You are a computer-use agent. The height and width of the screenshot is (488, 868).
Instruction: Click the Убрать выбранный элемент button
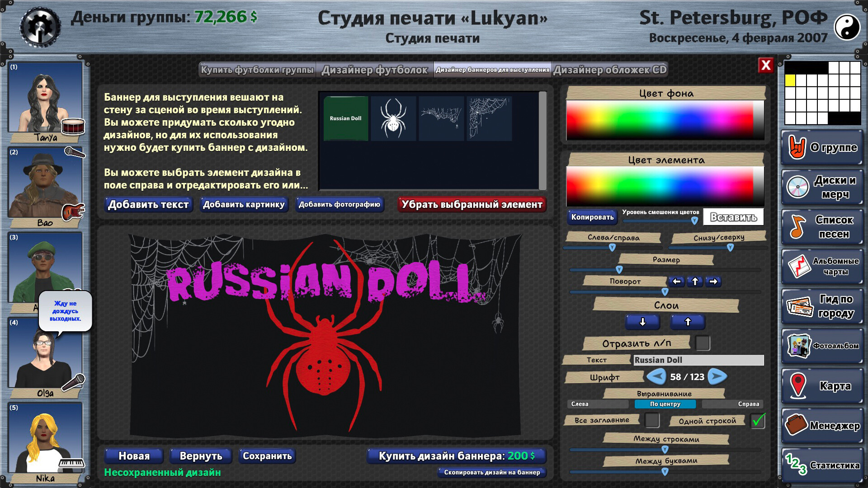click(471, 205)
